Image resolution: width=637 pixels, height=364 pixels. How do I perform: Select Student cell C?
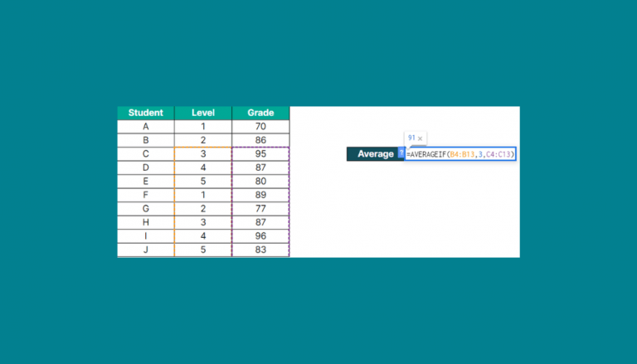tap(146, 154)
